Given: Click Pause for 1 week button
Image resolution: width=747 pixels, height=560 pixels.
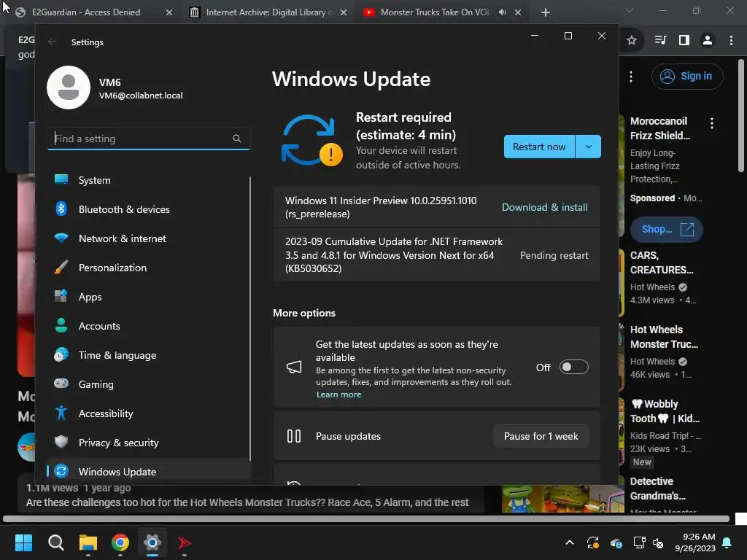Looking at the screenshot, I should tap(541, 436).
